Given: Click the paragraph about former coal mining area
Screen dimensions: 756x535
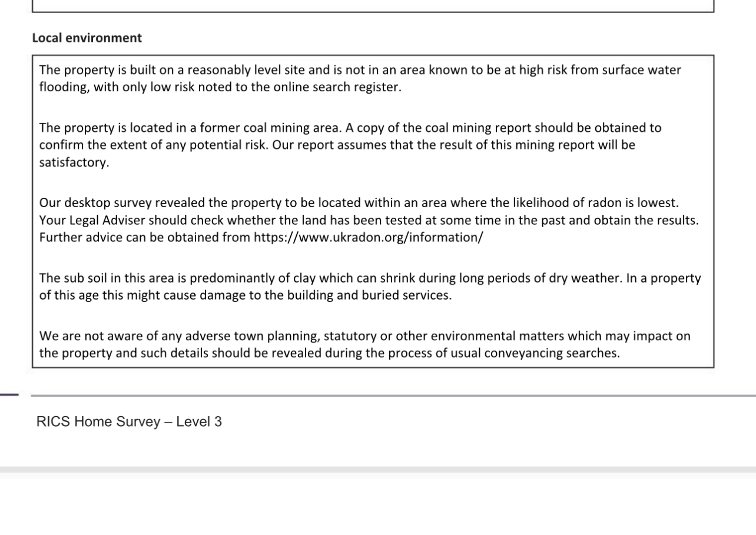Looking at the screenshot, I should pos(350,145).
